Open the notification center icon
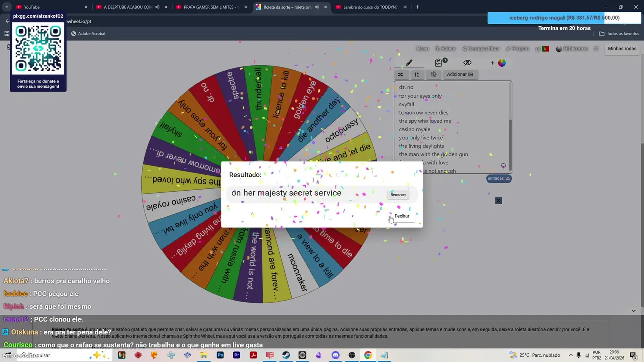Screen dimensions: 644x362 tap(633, 355)
